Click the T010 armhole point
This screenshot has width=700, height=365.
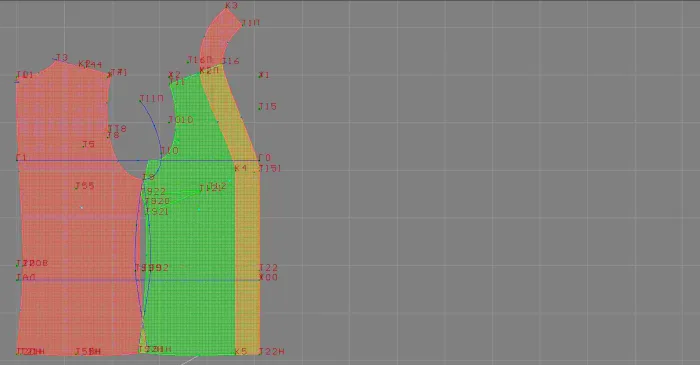coord(180,120)
